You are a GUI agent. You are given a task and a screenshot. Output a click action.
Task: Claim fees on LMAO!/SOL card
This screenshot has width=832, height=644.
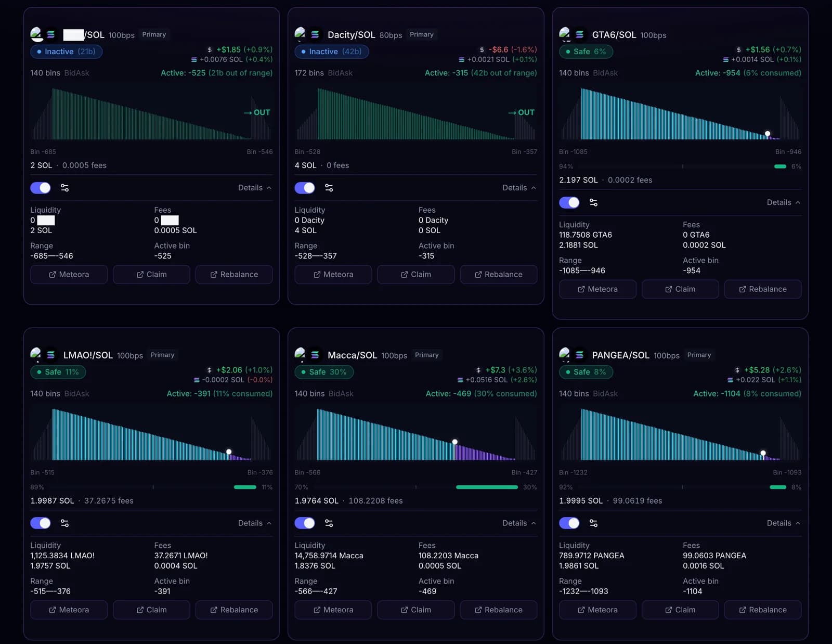pos(151,610)
